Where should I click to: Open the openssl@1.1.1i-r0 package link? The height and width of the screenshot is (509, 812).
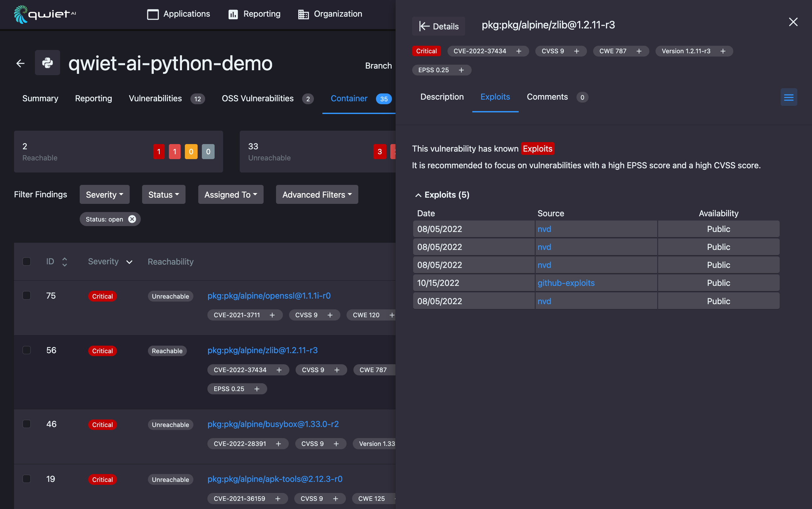pos(269,296)
